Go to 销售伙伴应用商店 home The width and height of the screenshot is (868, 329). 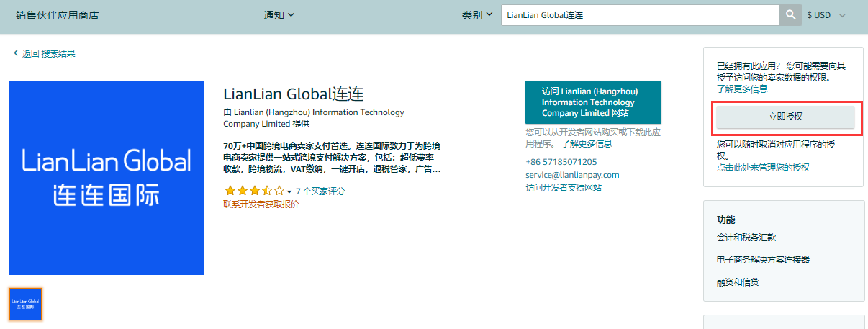57,15
